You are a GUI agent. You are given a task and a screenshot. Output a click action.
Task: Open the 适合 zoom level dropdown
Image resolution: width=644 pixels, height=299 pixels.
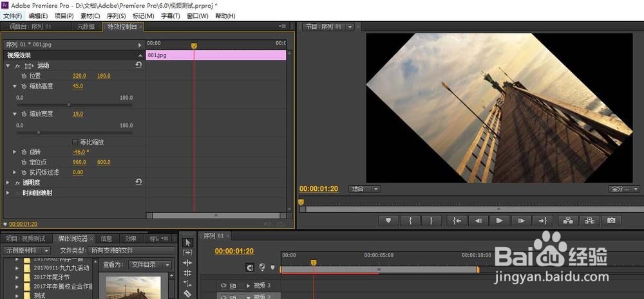tap(365, 189)
